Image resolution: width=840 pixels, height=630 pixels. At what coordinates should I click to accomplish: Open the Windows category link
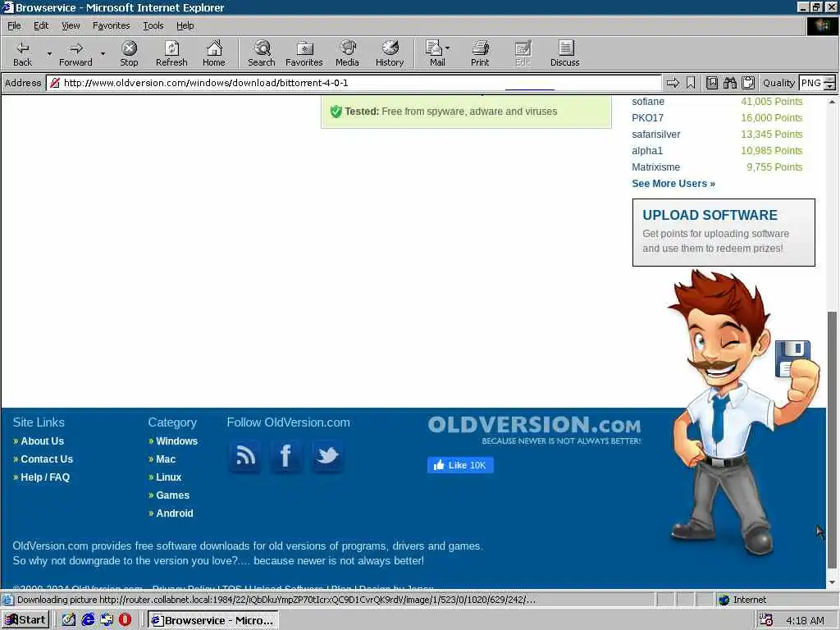pos(177,441)
